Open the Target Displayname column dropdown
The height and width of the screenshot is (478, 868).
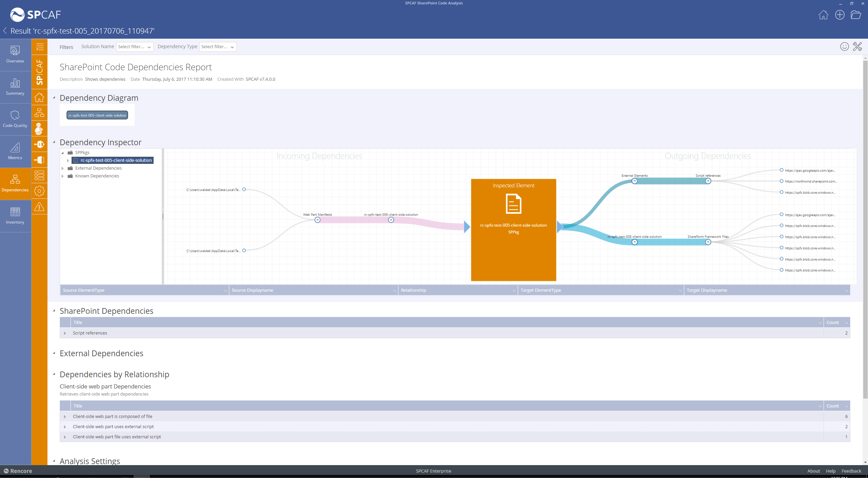(x=846, y=290)
